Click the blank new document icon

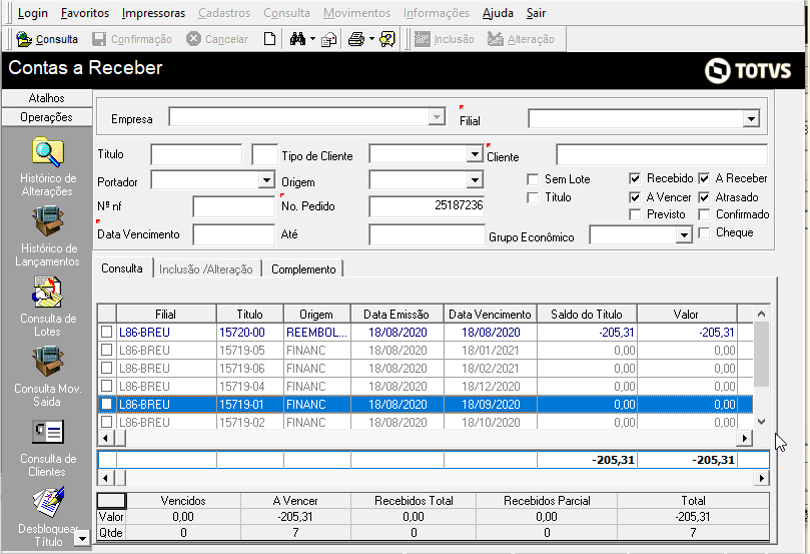[269, 39]
